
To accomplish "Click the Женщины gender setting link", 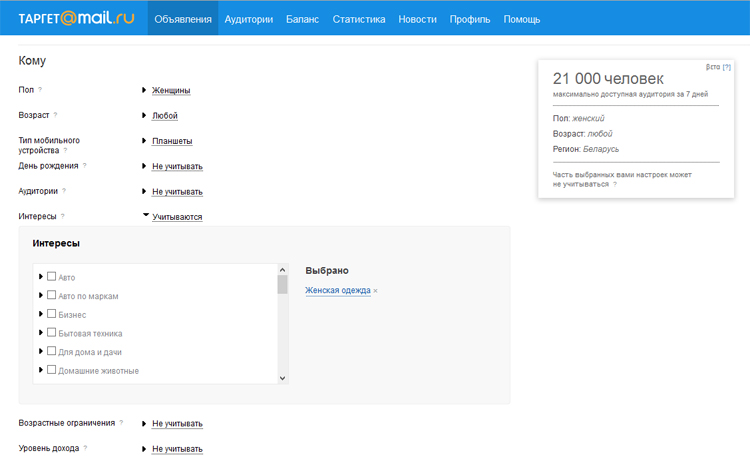I will pos(171,90).
